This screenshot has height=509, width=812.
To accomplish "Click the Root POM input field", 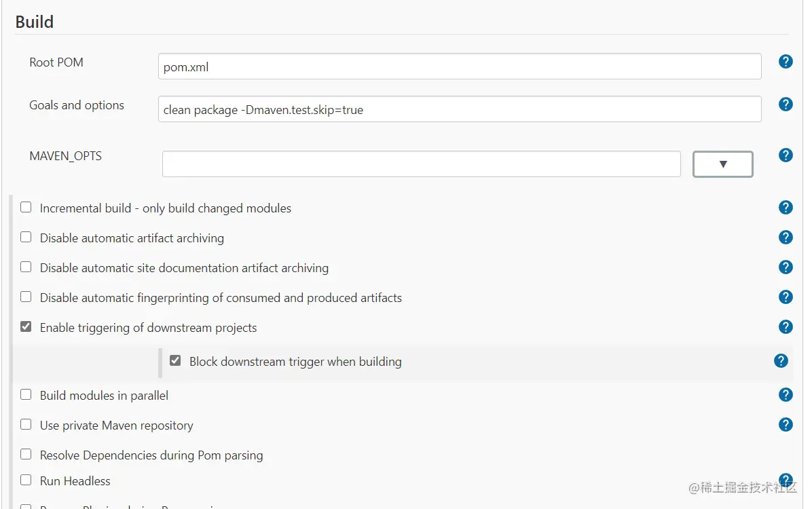I will [459, 67].
